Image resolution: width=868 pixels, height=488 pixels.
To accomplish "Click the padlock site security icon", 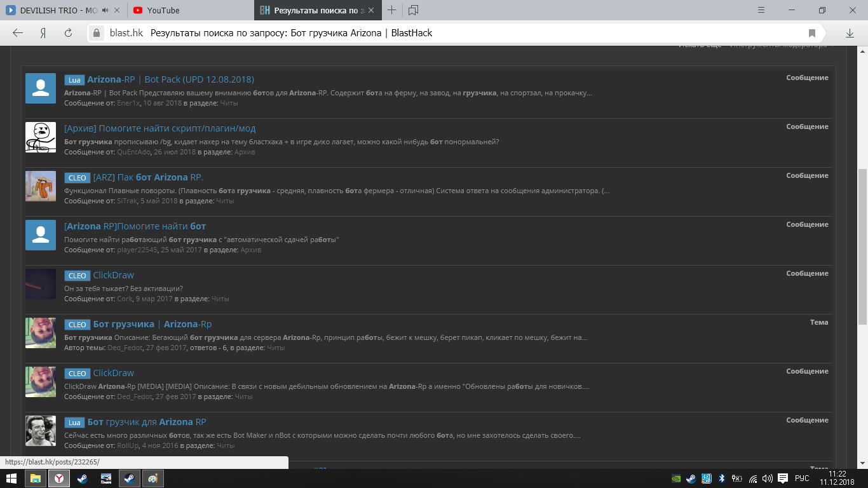I will 97,33.
